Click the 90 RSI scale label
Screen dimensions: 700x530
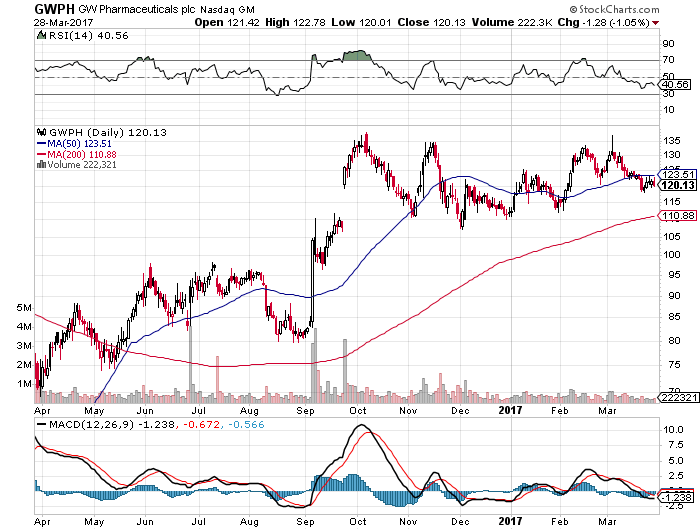point(669,44)
